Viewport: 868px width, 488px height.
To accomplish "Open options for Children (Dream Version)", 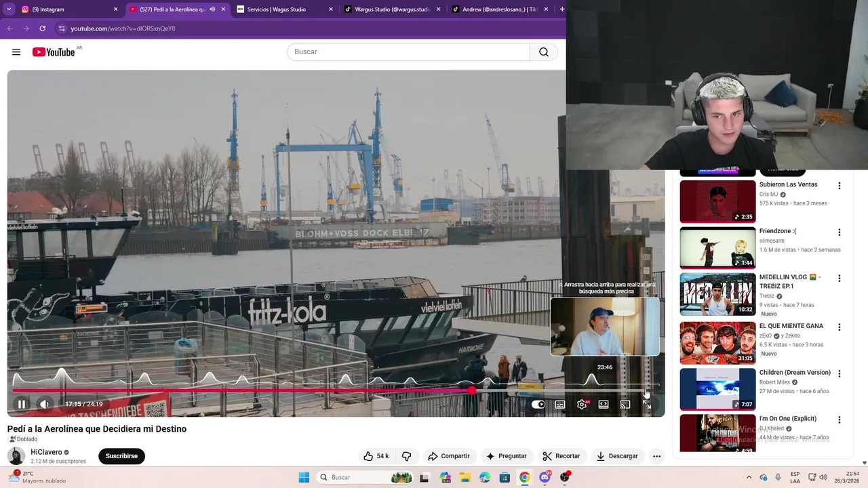I will click(x=839, y=373).
